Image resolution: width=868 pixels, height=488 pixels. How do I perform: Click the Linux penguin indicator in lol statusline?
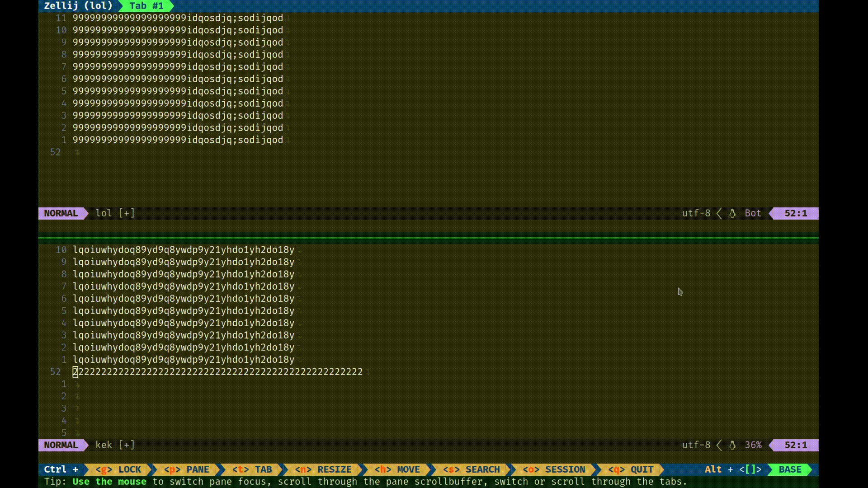click(x=732, y=213)
